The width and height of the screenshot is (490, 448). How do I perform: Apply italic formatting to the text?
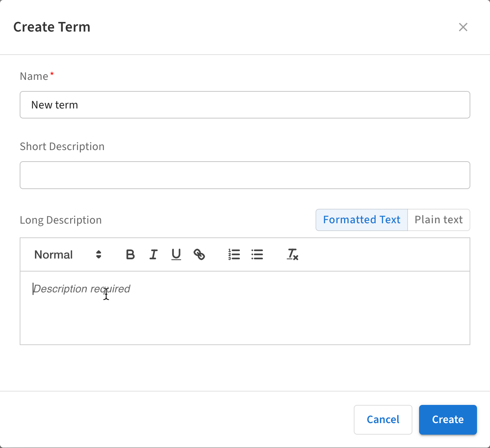point(153,254)
